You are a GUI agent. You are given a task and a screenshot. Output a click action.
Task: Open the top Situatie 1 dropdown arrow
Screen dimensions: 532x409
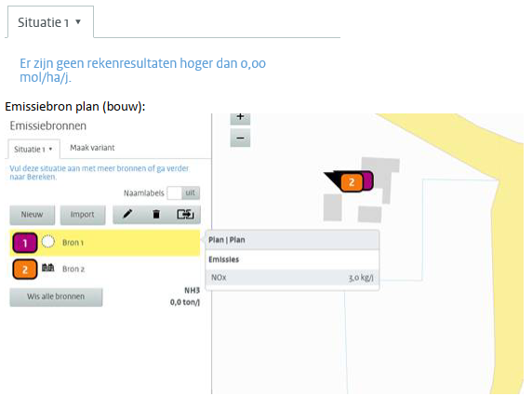coord(78,22)
